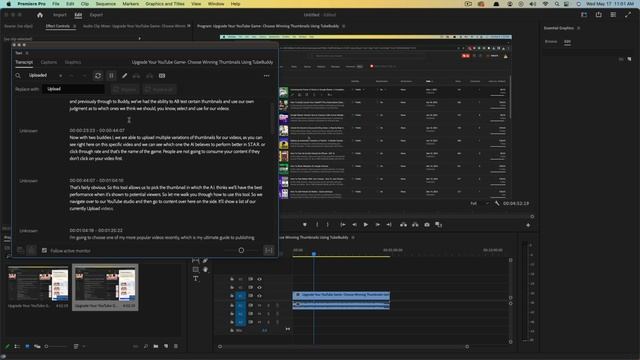
Task: Switch to the Export workspace tab
Action: [x=96, y=15]
